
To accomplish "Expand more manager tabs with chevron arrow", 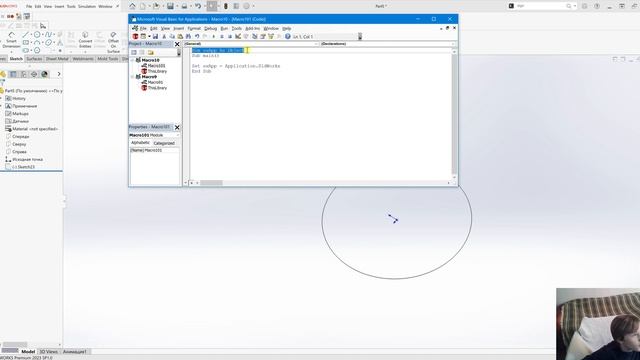I will (x=59, y=74).
